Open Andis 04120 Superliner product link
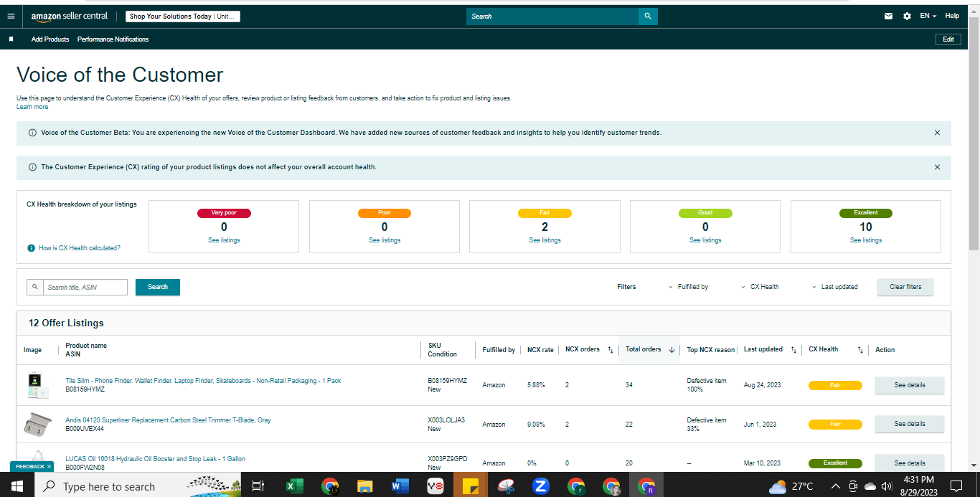The image size is (980, 497). pos(168,420)
